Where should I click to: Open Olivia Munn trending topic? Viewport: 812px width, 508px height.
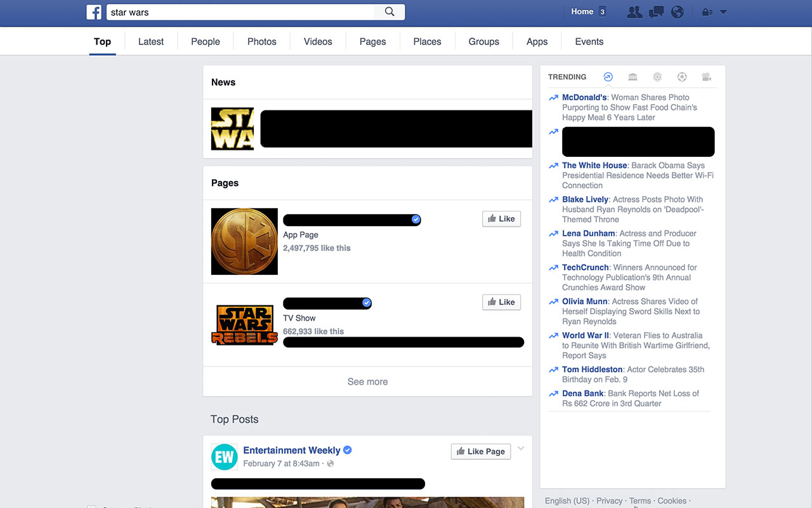(x=586, y=301)
